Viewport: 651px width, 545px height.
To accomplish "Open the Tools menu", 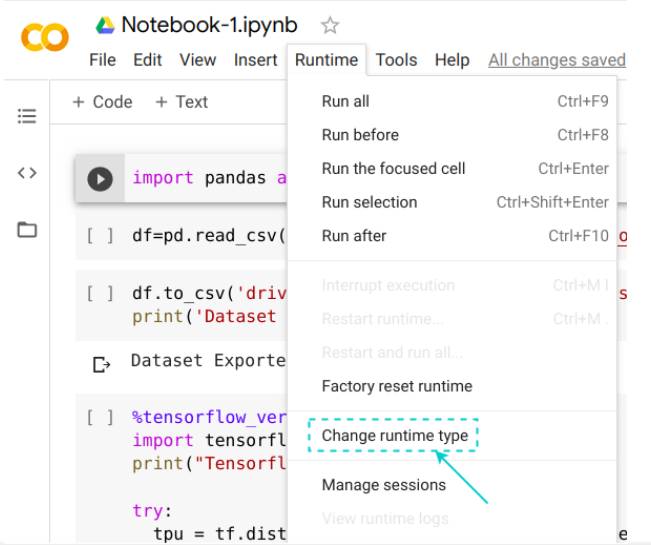I will coord(396,60).
